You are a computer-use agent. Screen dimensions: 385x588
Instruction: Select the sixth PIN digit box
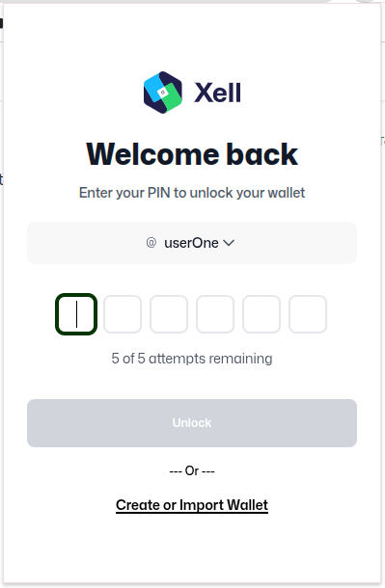308,314
